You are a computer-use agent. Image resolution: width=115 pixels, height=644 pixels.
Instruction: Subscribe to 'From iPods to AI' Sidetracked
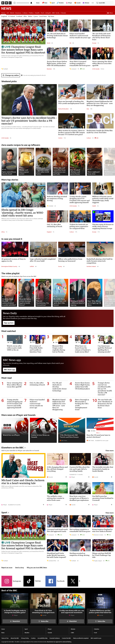click(x=43, y=621)
